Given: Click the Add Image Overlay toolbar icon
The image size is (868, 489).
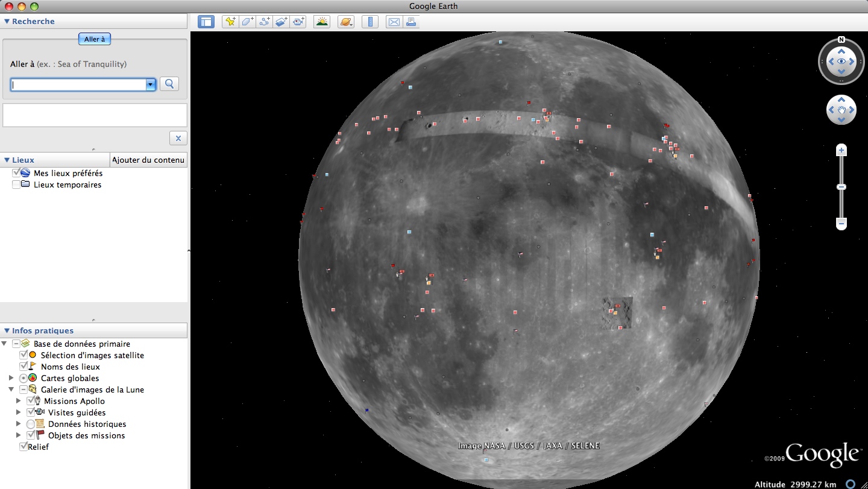Looking at the screenshot, I should tap(281, 22).
